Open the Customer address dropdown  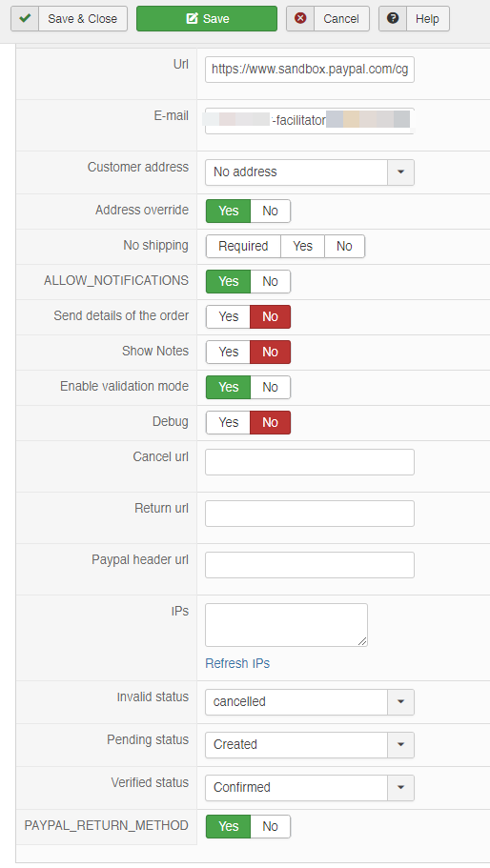(x=310, y=172)
